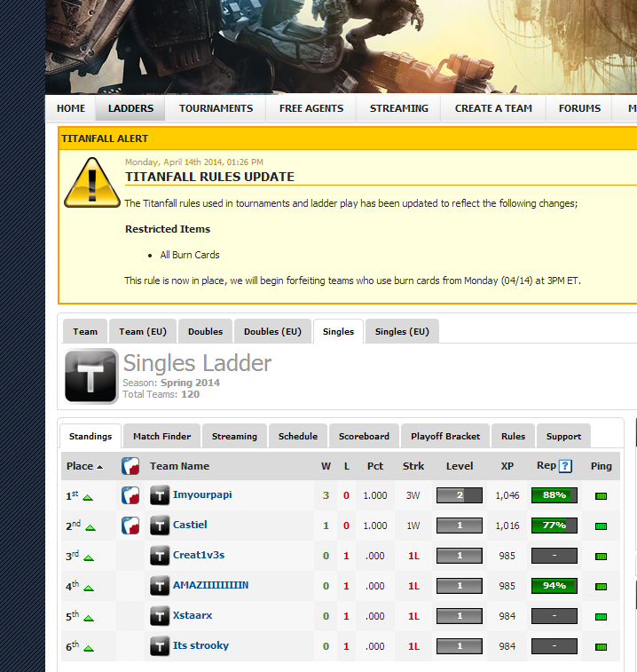The width and height of the screenshot is (637, 672).
Task: Click the T team logo beside AMAZIIIIIIIIIN
Action: click(160, 586)
